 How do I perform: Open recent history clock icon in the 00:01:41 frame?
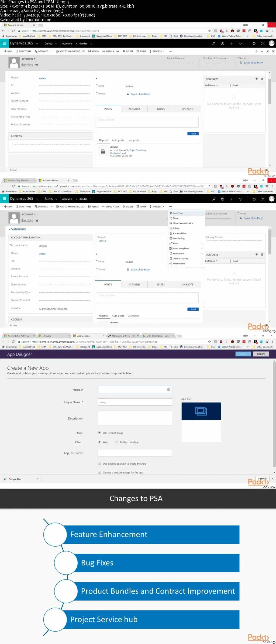222,44
